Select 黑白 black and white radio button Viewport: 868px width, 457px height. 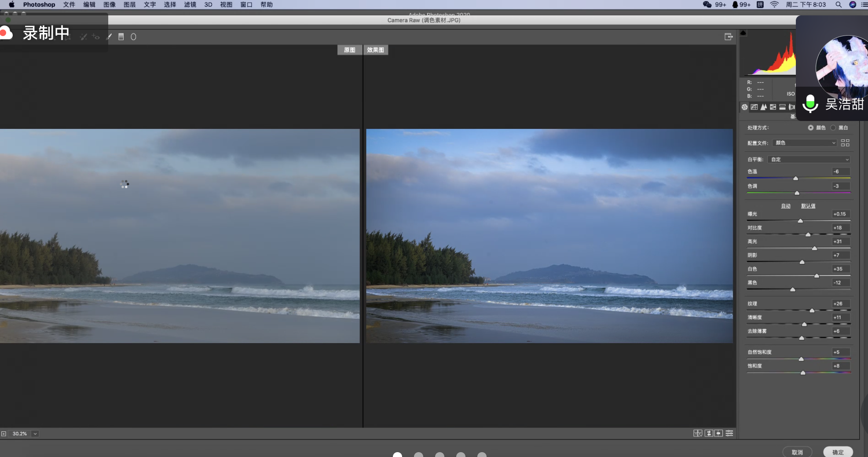click(x=833, y=128)
